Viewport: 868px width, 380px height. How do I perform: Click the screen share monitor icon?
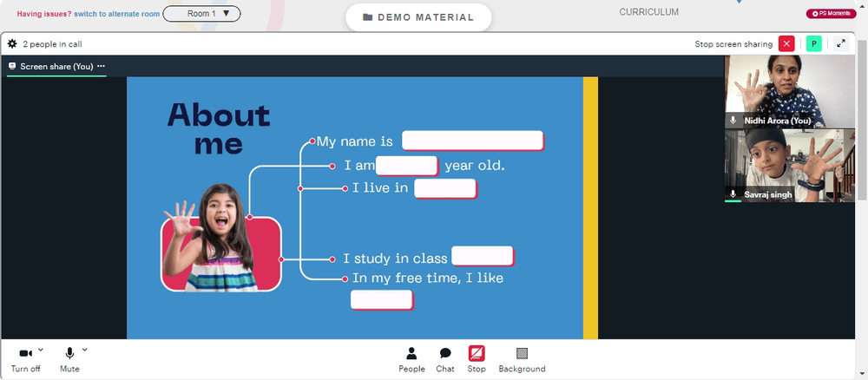tap(12, 67)
